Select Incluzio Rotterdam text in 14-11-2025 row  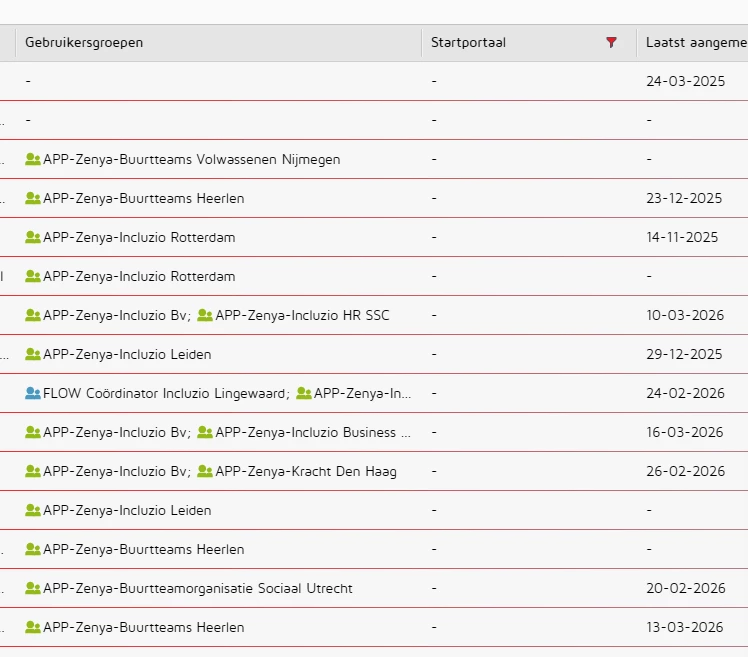[139, 238]
